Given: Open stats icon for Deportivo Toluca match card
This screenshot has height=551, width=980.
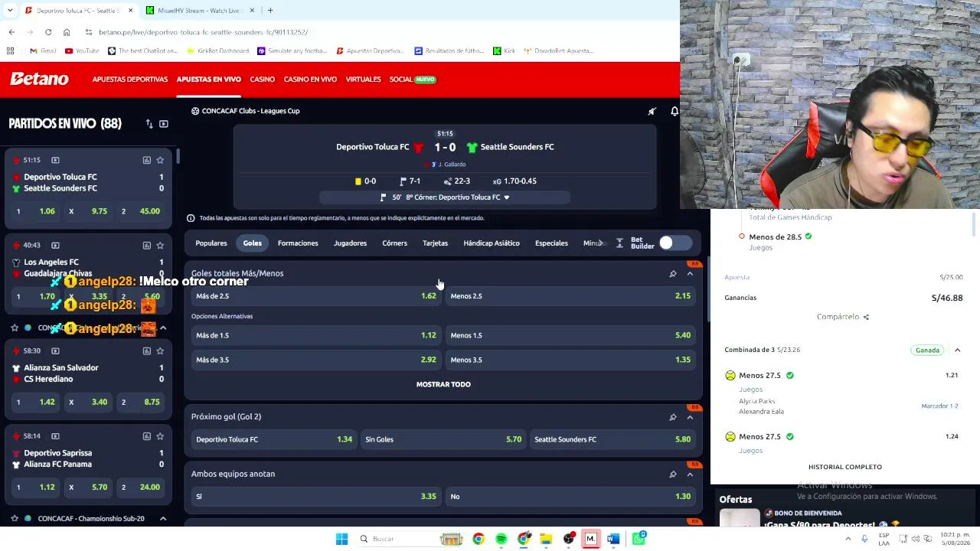Looking at the screenshot, I should pos(146,160).
